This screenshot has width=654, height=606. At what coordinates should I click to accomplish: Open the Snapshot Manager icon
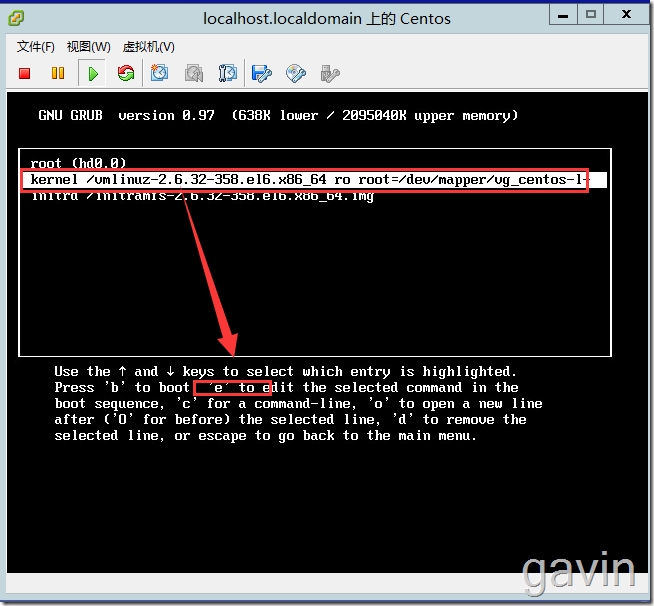click(228, 73)
